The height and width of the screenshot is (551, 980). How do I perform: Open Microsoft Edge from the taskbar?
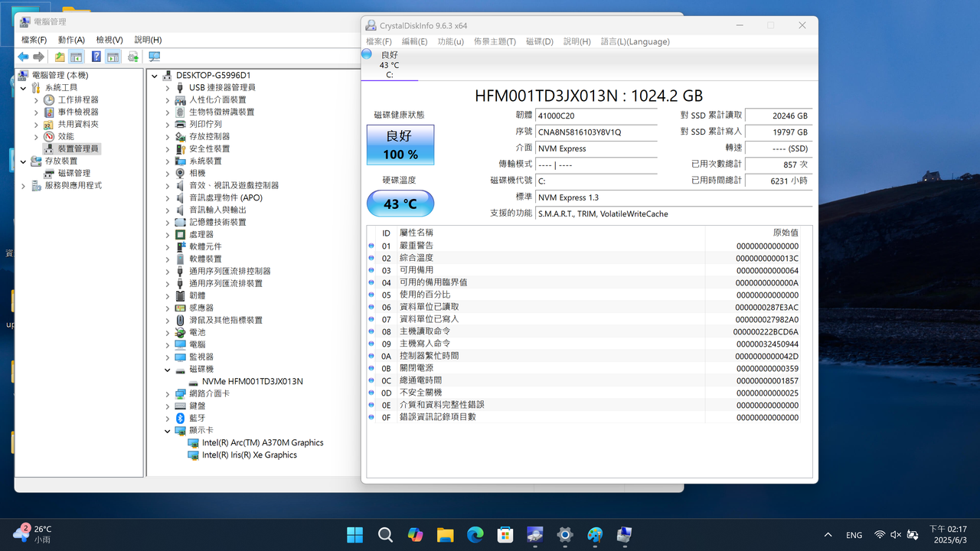(475, 534)
